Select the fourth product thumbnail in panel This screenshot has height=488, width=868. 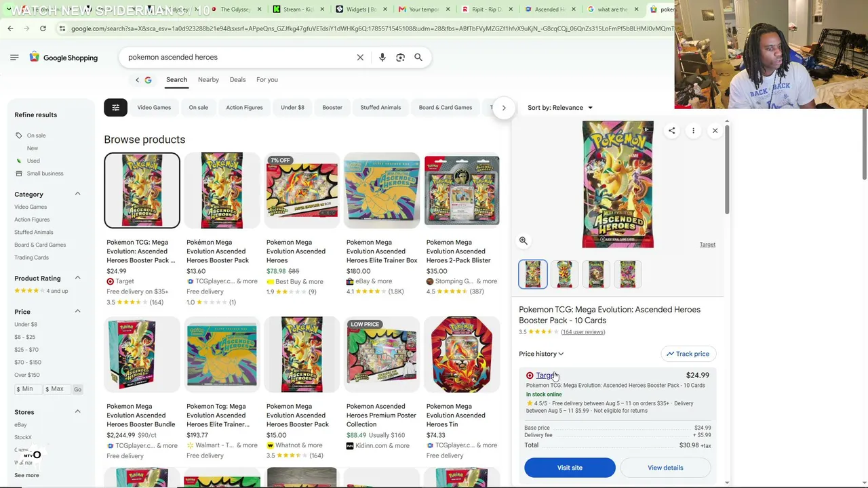pos(628,274)
